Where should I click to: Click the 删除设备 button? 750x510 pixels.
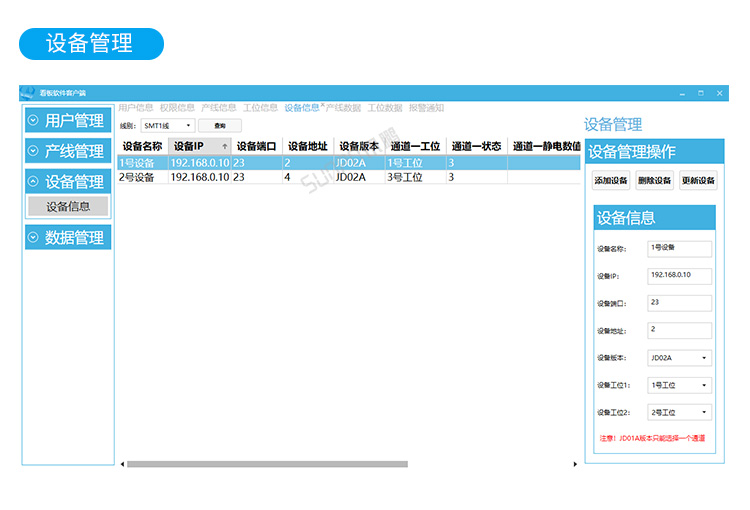coord(654,181)
